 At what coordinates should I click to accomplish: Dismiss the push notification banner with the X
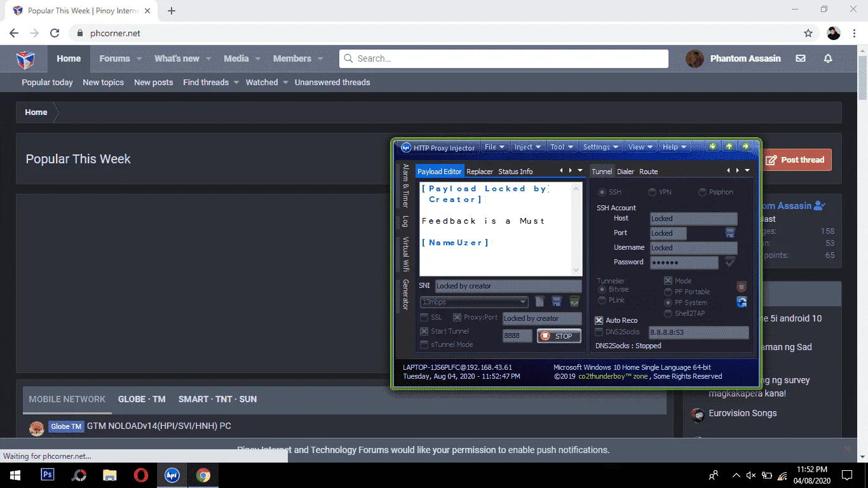coord(847,449)
